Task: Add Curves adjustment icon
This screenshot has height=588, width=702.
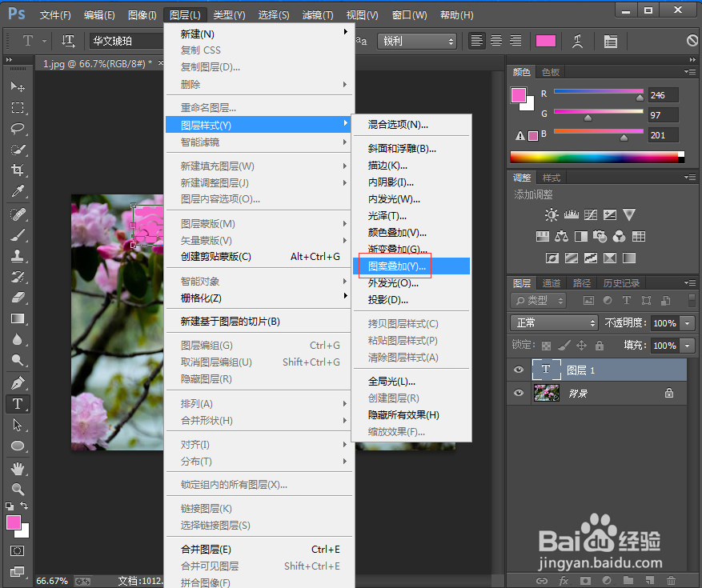Action: tap(591, 214)
